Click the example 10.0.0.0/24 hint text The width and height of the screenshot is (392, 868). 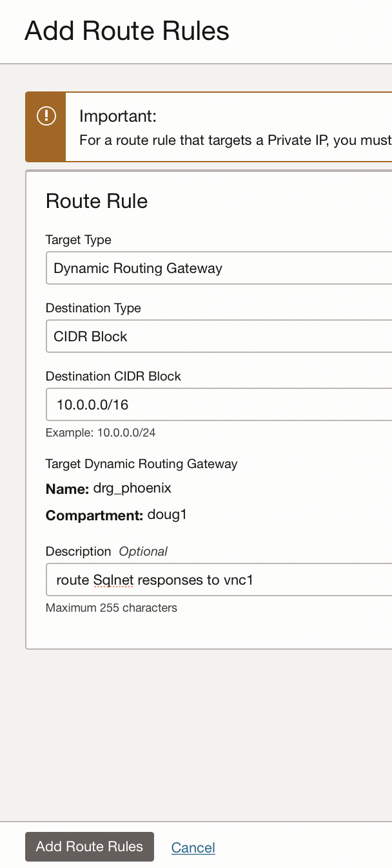click(x=101, y=433)
